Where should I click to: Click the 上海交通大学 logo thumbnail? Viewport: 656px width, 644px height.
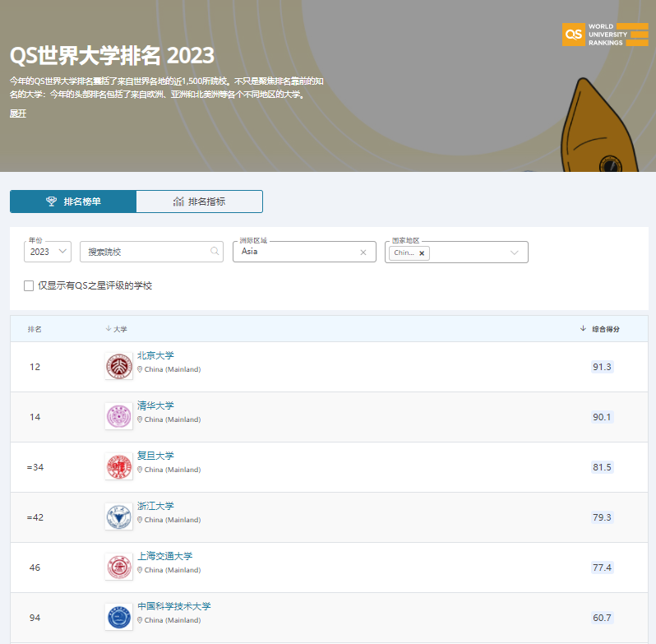(119, 567)
